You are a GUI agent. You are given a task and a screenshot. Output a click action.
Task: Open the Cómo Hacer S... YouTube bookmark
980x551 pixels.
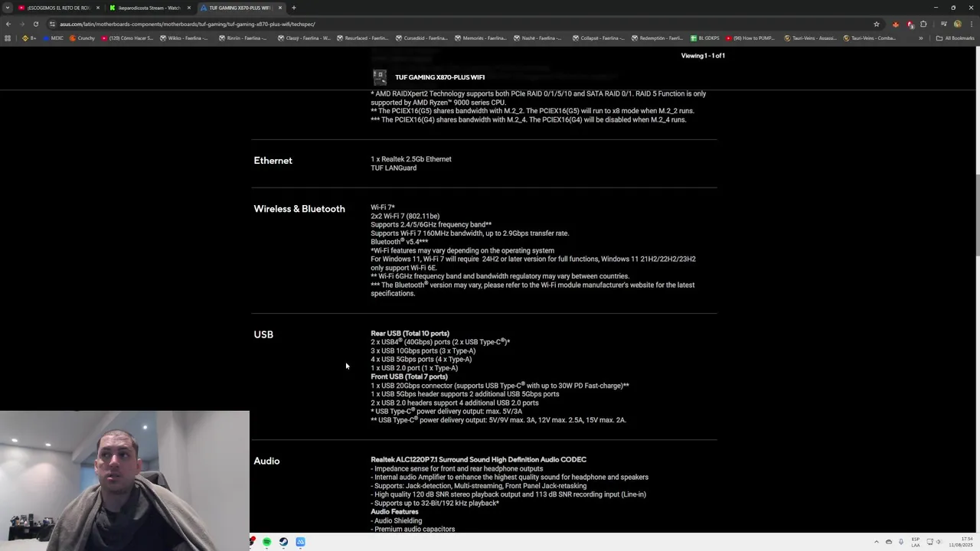pyautogui.click(x=127, y=38)
